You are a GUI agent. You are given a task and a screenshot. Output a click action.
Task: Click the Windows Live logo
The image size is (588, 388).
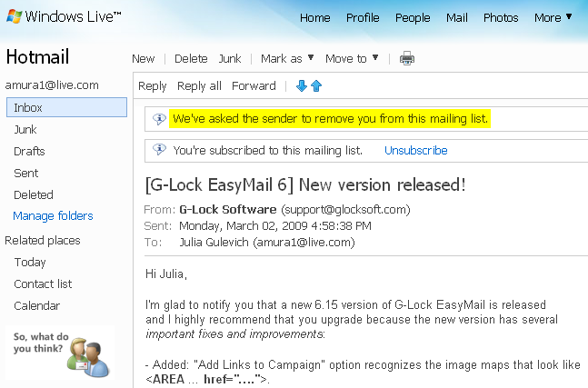pos(64,16)
